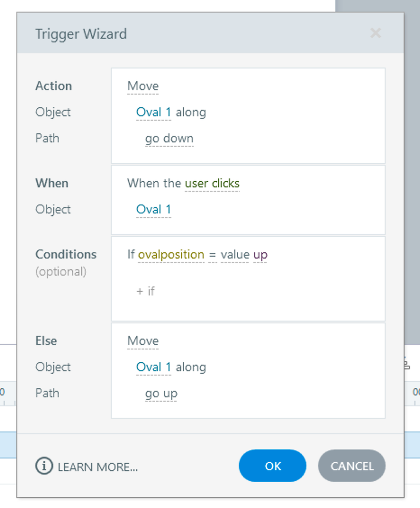Open the 'user clicks' event chooser
Viewport: 420px width, 508px height.
(x=212, y=183)
